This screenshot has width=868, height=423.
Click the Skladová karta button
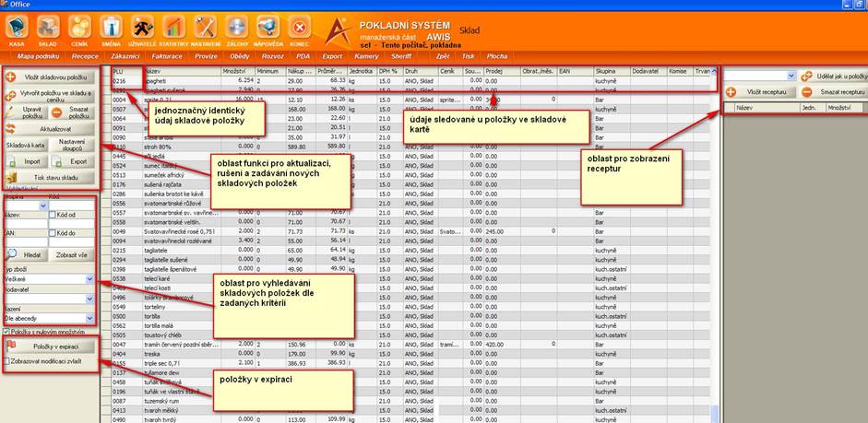click(26, 146)
